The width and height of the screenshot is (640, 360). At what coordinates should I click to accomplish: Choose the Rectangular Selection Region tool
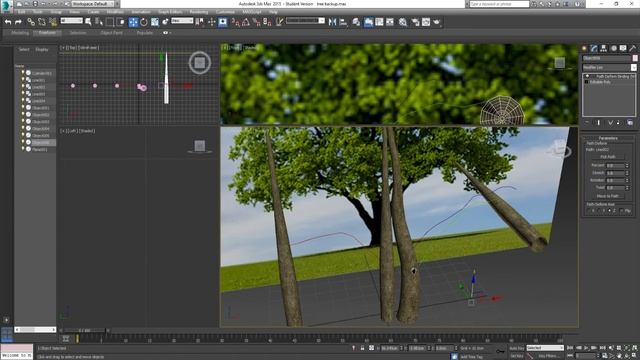pos(110,22)
